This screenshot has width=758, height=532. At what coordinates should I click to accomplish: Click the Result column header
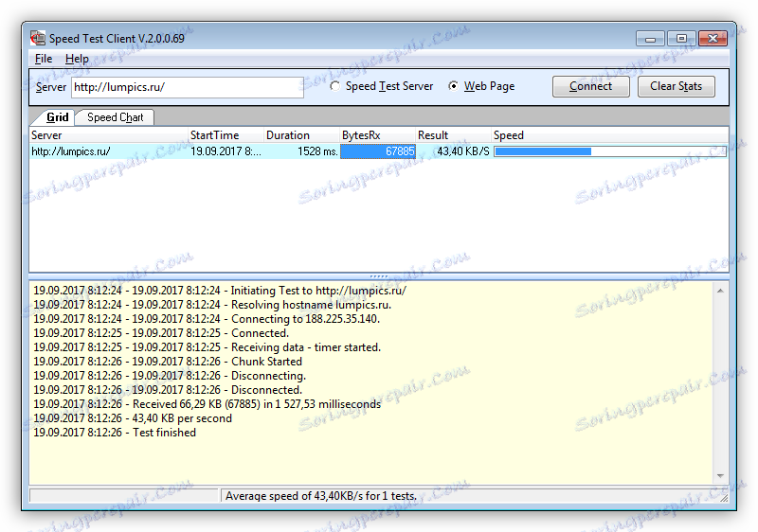[x=454, y=135]
